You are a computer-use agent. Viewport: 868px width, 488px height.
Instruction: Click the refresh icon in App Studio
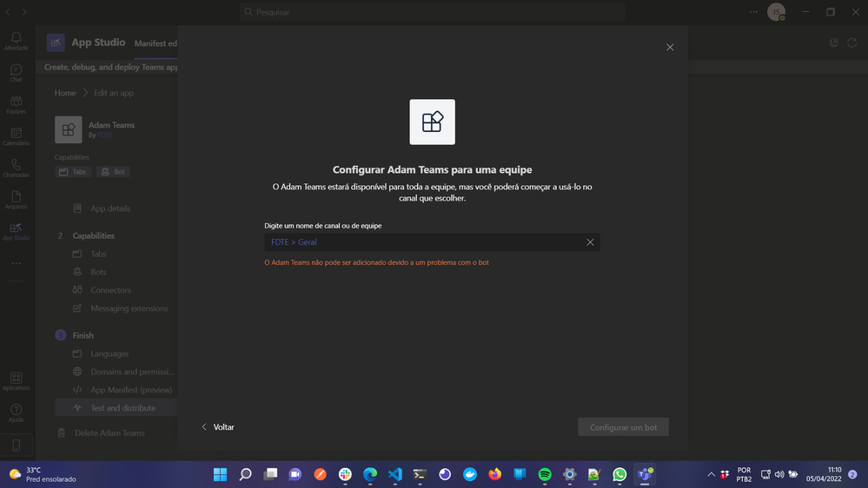[852, 43]
